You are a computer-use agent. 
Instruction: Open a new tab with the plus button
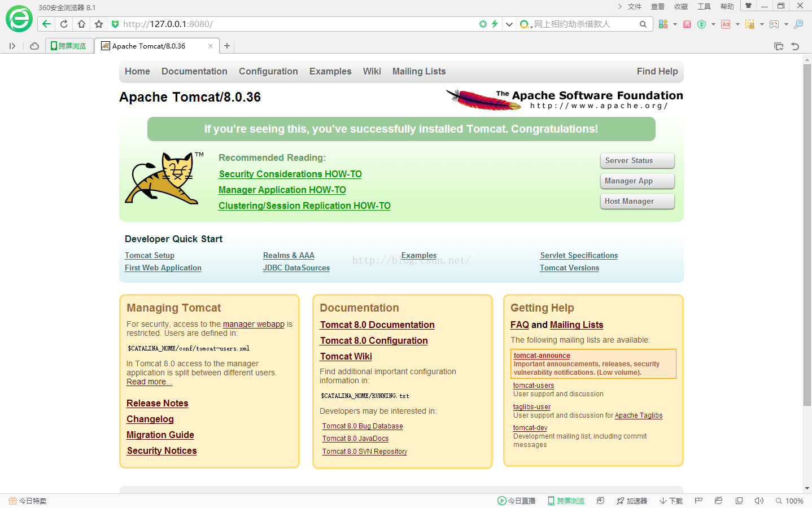tap(227, 46)
